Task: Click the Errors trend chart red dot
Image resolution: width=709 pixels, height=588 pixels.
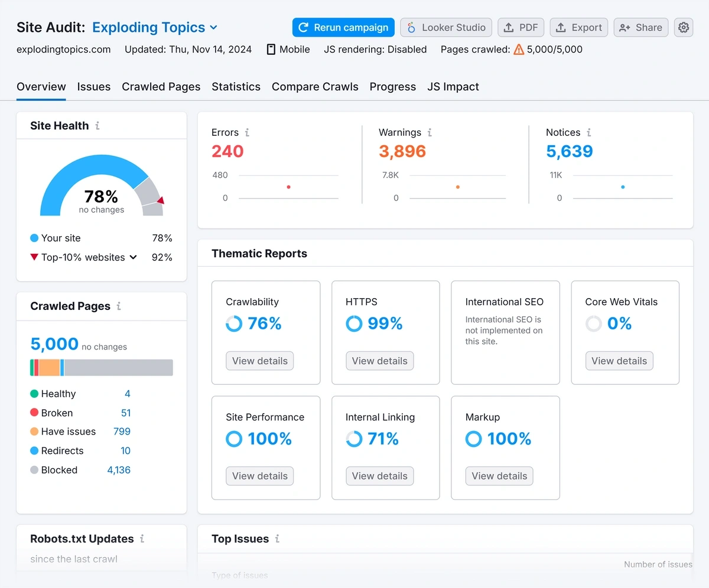Action: pos(288,187)
